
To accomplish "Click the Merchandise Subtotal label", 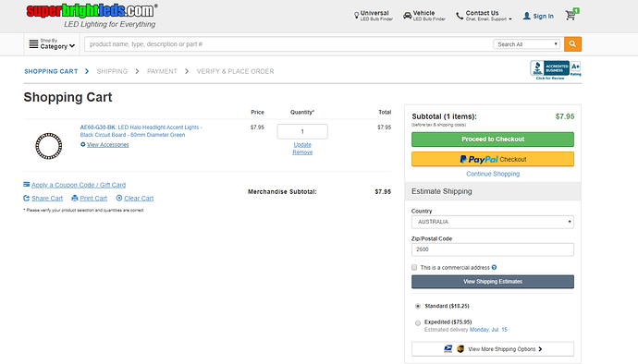I will pos(282,191).
